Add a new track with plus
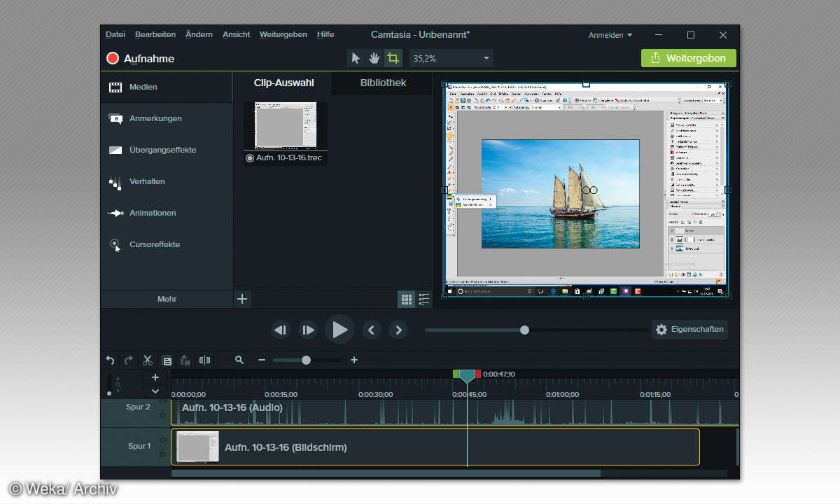Viewport: 840px width, 504px height. (x=155, y=377)
